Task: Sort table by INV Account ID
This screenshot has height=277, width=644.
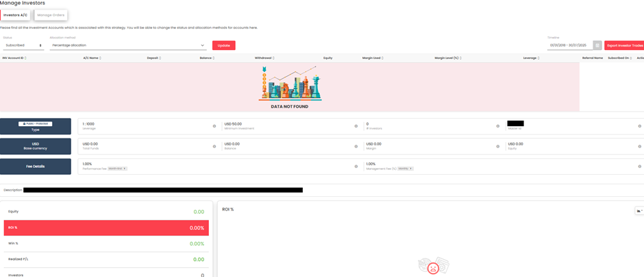Action: click(14, 58)
